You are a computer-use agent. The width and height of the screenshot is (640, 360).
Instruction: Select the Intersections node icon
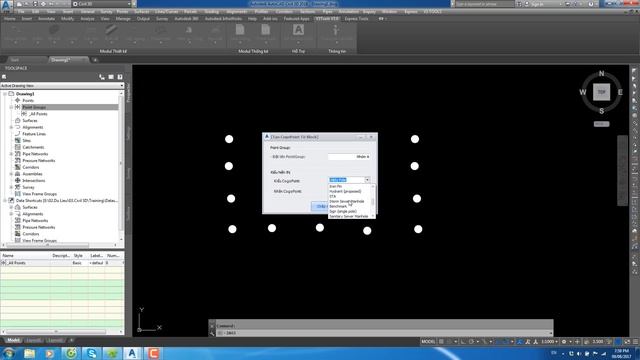pos(18,180)
